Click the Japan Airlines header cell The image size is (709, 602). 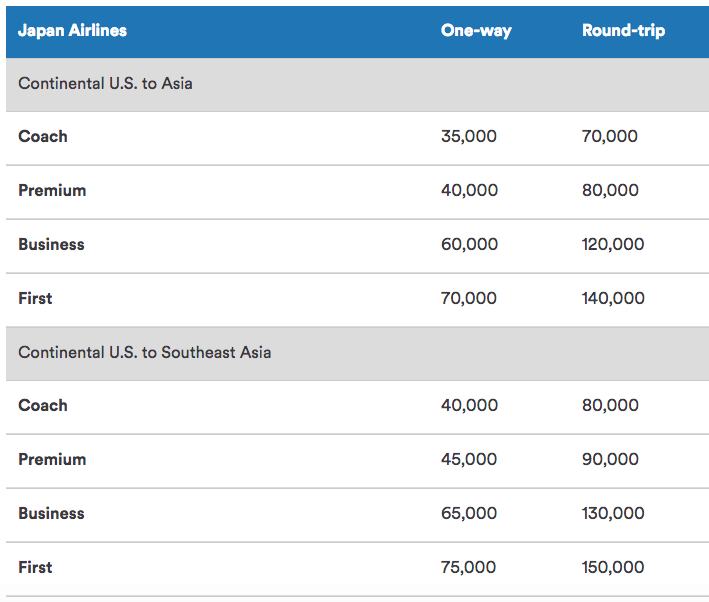click(72, 31)
